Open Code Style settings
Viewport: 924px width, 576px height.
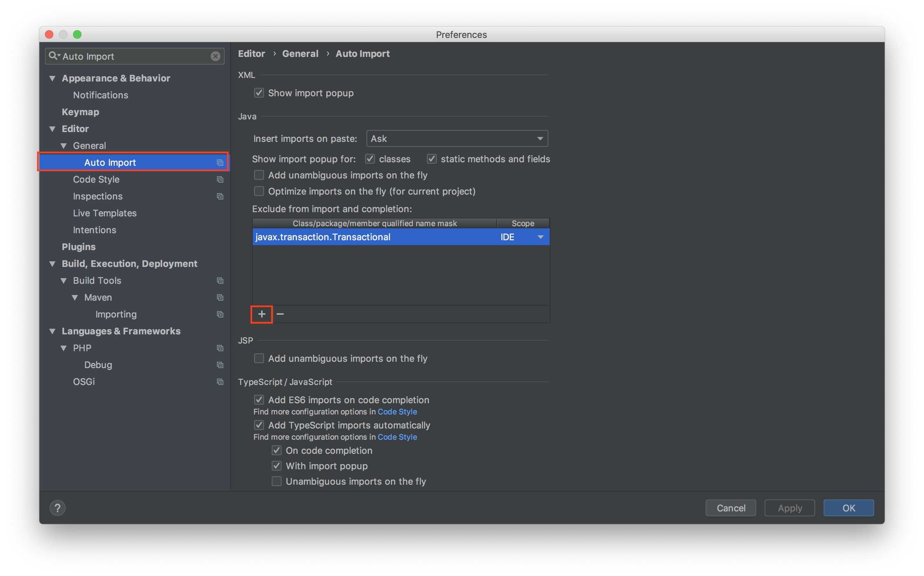coord(96,179)
